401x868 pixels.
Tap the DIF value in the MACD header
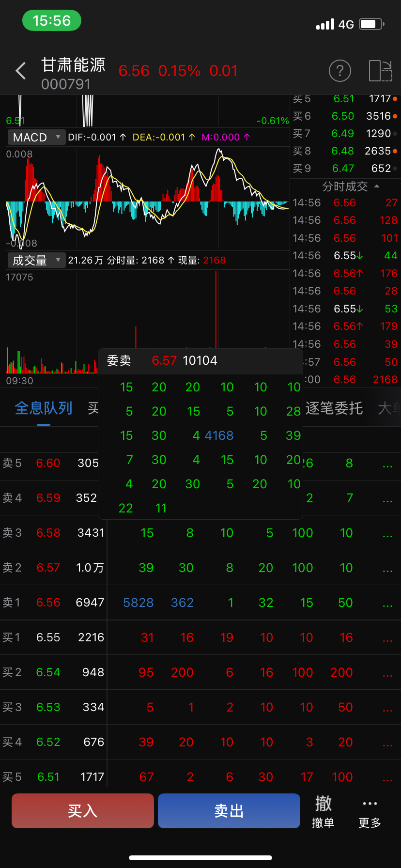[x=97, y=138]
